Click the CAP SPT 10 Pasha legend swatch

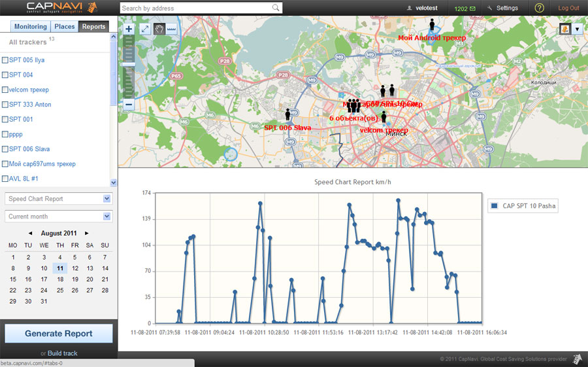[495, 205]
